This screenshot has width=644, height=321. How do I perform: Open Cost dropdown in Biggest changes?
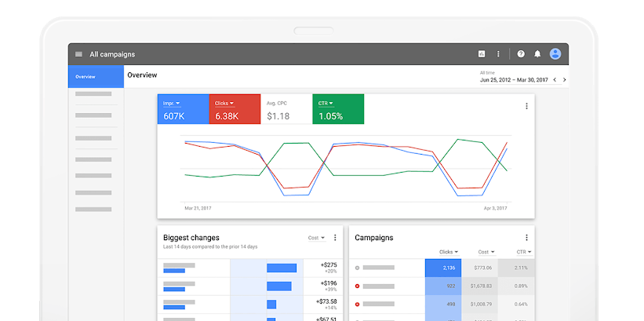[x=316, y=238]
